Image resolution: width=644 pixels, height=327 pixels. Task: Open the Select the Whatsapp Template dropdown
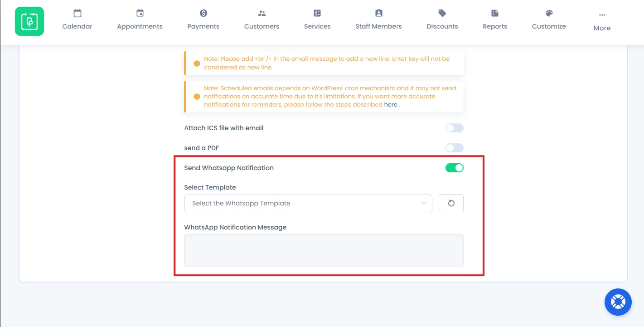(308, 203)
